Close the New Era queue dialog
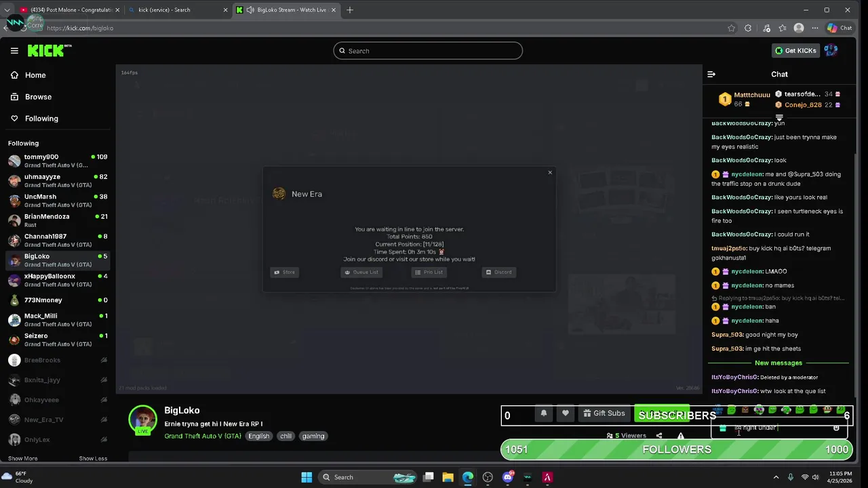 [x=550, y=172]
